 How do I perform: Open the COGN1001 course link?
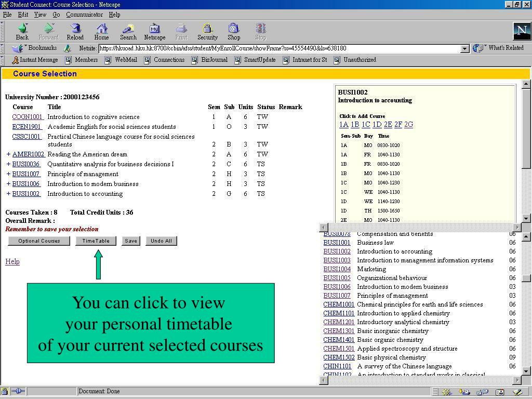click(x=27, y=117)
